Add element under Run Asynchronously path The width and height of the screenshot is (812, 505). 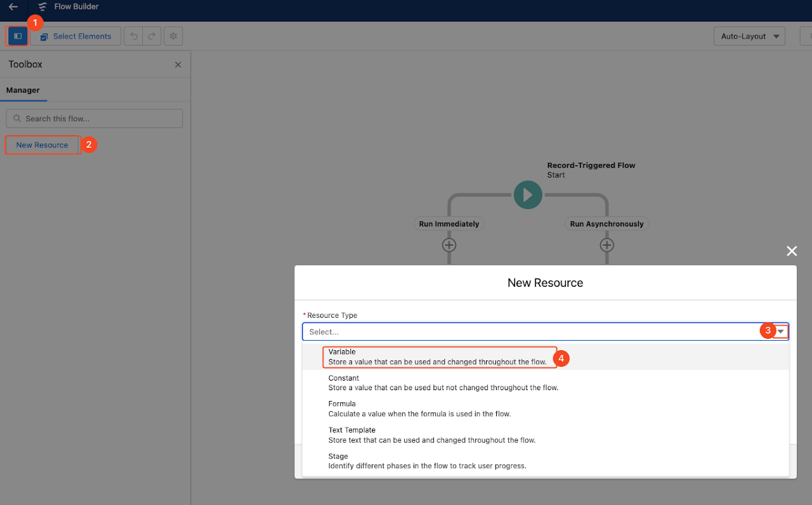[607, 245]
